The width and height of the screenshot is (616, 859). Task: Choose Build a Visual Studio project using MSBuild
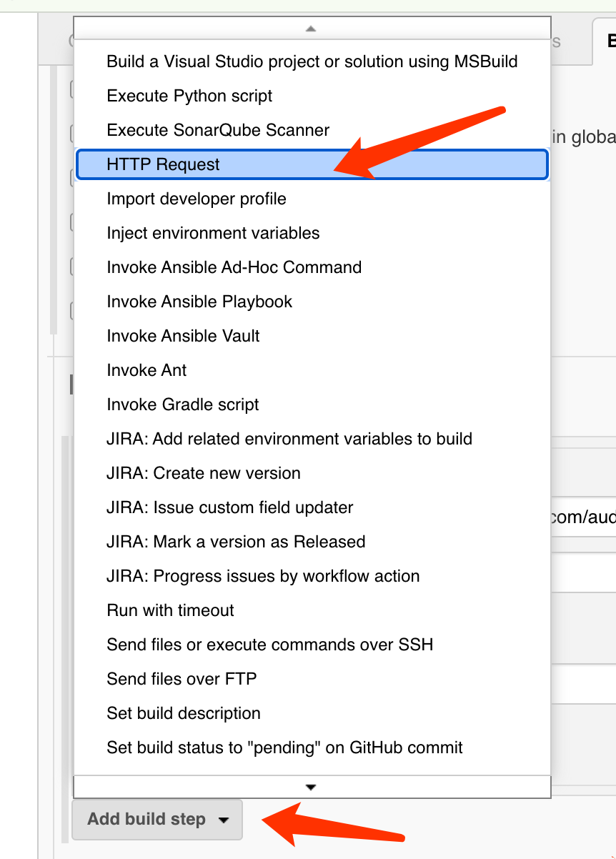tap(312, 61)
